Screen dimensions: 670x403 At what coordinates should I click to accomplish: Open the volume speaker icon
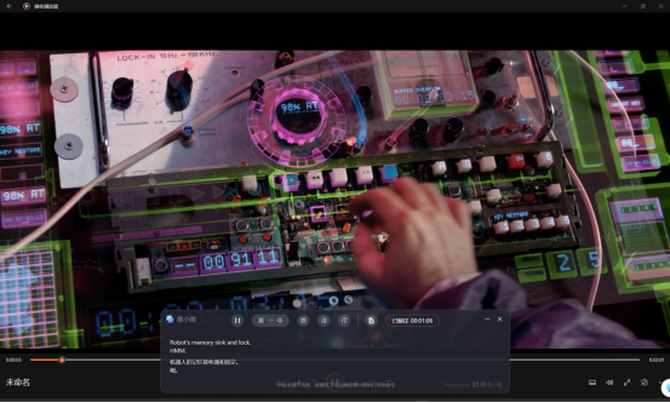click(x=610, y=382)
